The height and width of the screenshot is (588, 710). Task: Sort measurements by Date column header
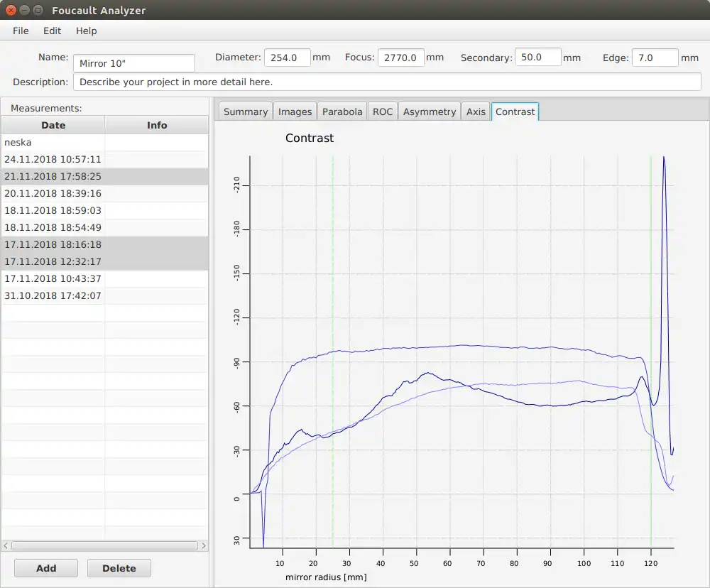[x=53, y=125]
